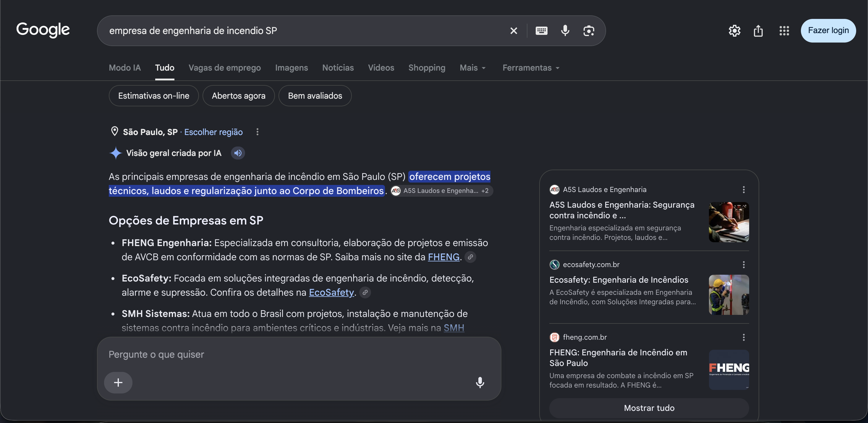Click the A5S fire extinguisher thumbnail
Image resolution: width=868 pixels, height=423 pixels.
click(x=729, y=222)
